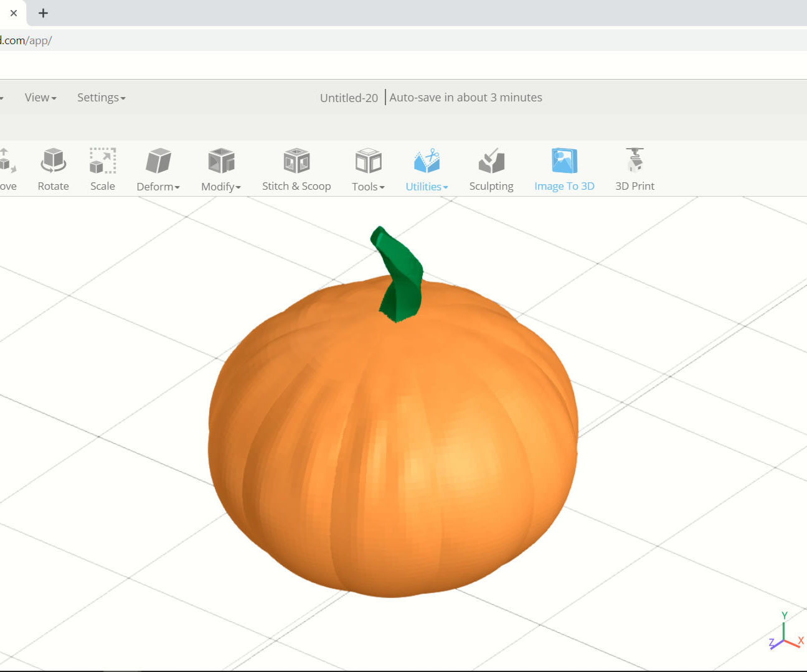This screenshot has width=807, height=672.
Task: Expand the Deform dropdown arrow
Action: tap(177, 187)
